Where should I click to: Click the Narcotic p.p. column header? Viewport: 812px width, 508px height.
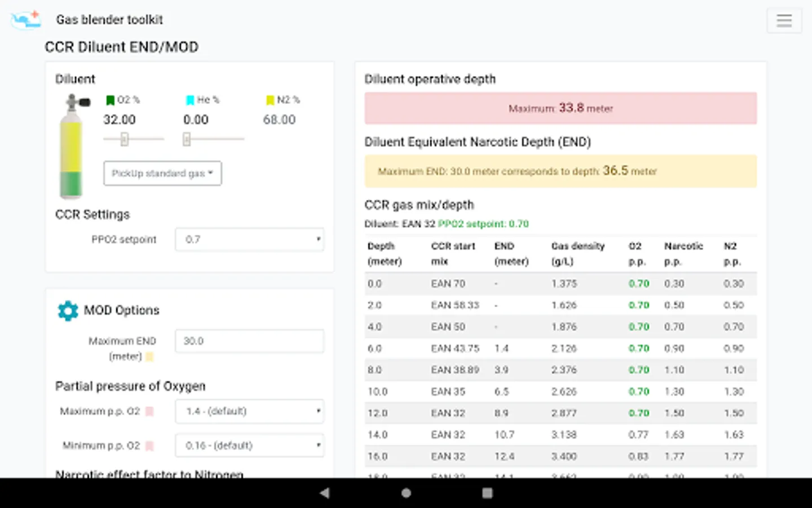pos(683,254)
